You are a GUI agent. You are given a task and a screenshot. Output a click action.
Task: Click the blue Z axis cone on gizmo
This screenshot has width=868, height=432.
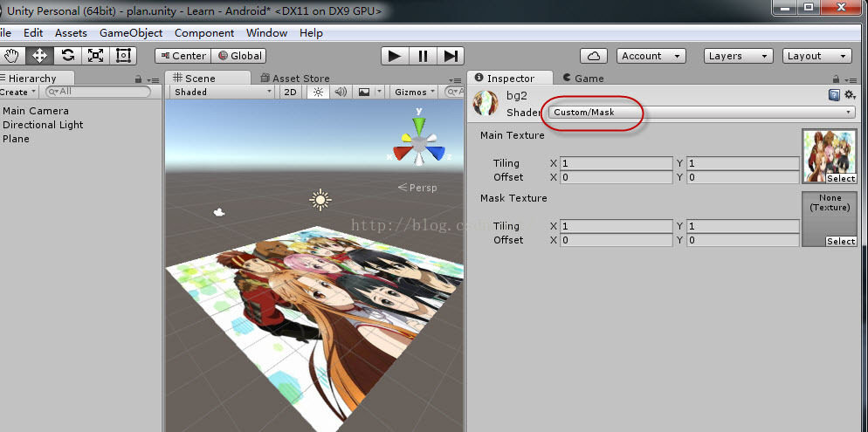tap(437, 153)
